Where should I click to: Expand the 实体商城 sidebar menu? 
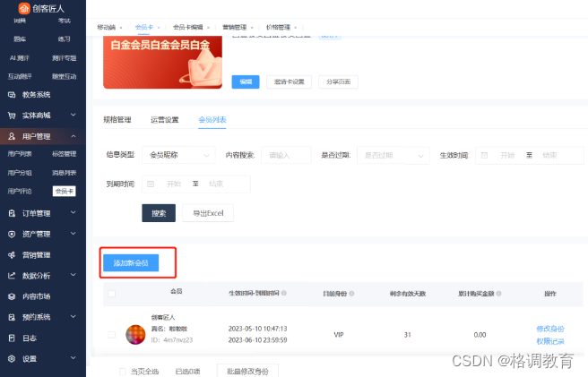pyautogui.click(x=73, y=115)
